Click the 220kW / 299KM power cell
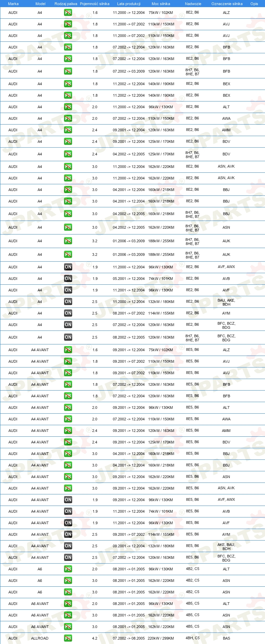 tap(161, 638)
